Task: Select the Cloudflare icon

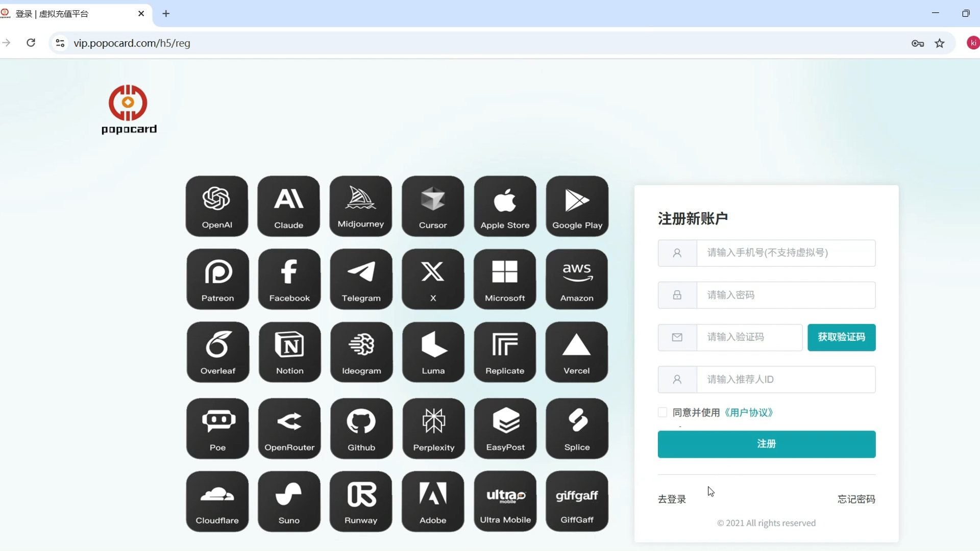Action: [217, 501]
